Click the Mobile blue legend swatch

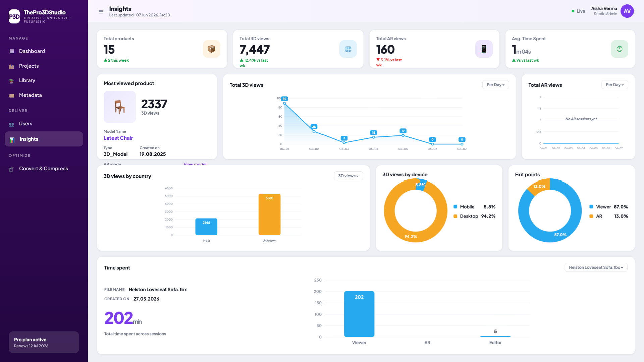pos(455,207)
